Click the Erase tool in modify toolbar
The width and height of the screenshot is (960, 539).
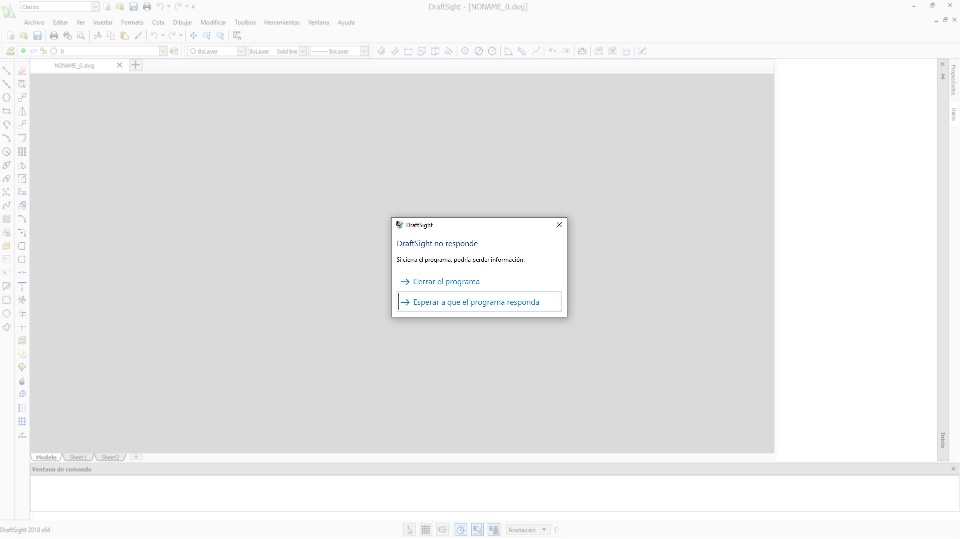tap(22, 71)
